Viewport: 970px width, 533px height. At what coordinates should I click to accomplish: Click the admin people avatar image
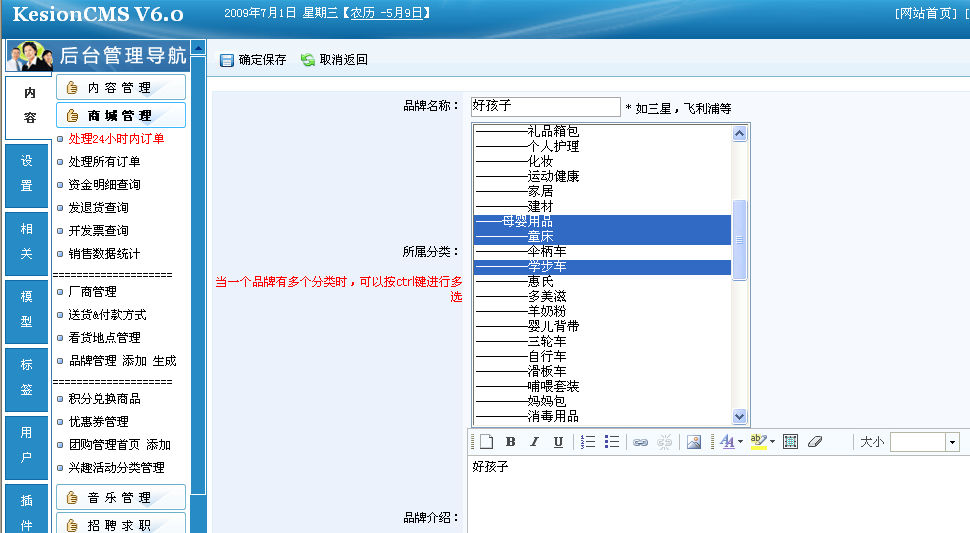(x=30, y=56)
